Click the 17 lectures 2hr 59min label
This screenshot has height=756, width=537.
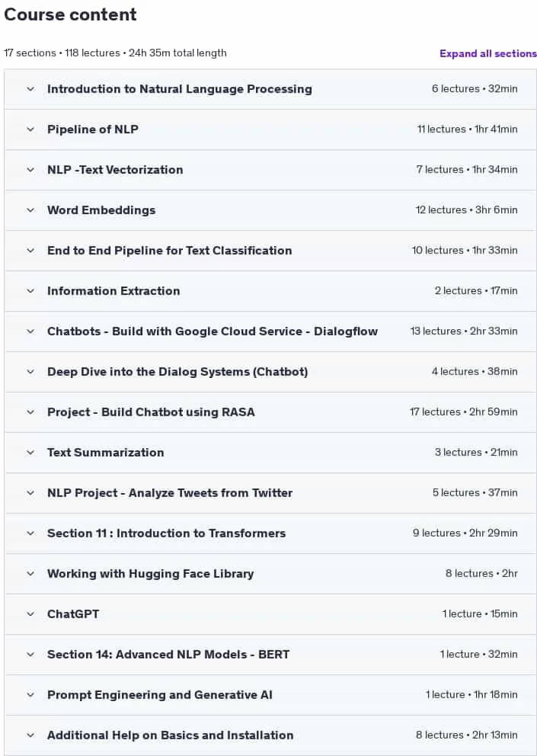point(463,412)
